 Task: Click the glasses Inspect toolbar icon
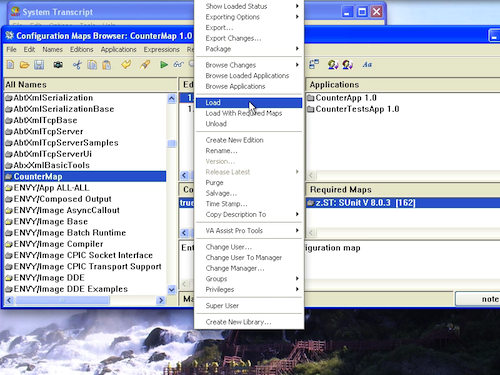pos(178,64)
